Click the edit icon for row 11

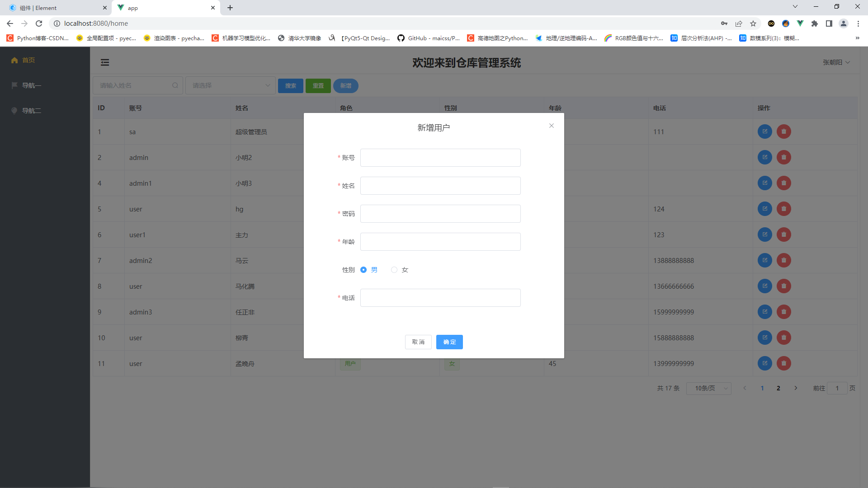click(x=765, y=363)
